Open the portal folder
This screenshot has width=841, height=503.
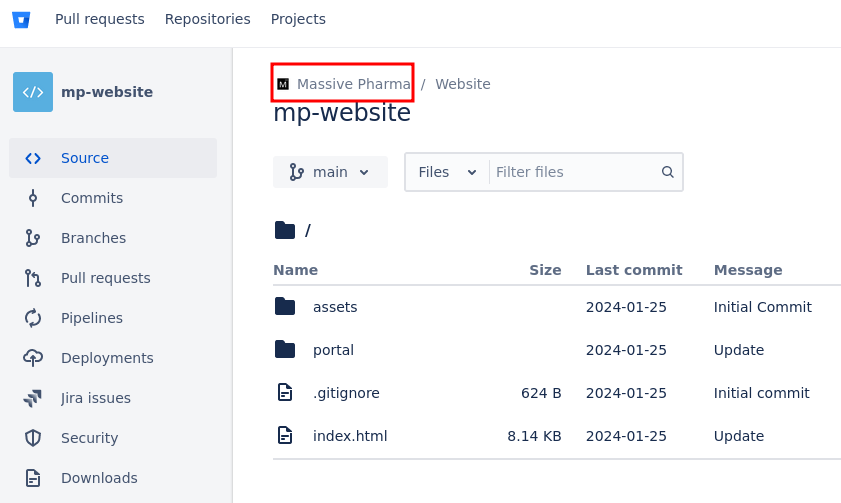(x=333, y=350)
